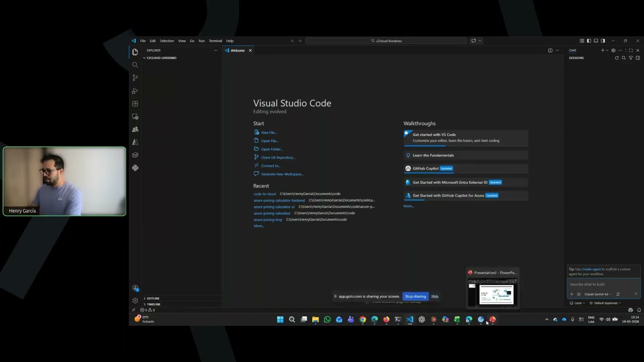Open the Explorer view in activity bar
644x362 pixels.
pyautogui.click(x=135, y=52)
